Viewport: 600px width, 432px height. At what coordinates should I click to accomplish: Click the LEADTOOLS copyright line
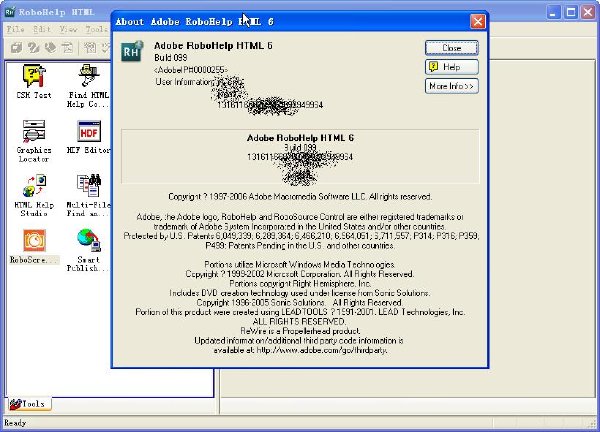(x=300, y=312)
